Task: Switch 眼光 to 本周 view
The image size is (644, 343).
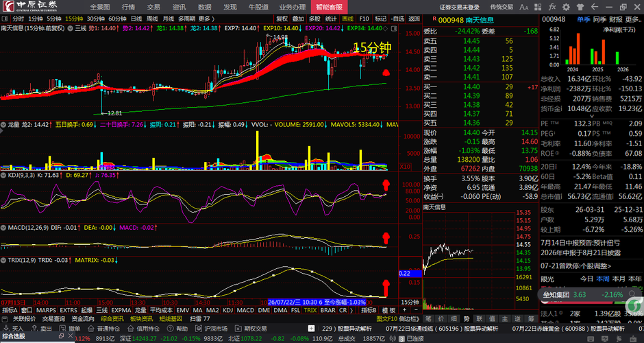Action: pyautogui.click(x=602, y=279)
